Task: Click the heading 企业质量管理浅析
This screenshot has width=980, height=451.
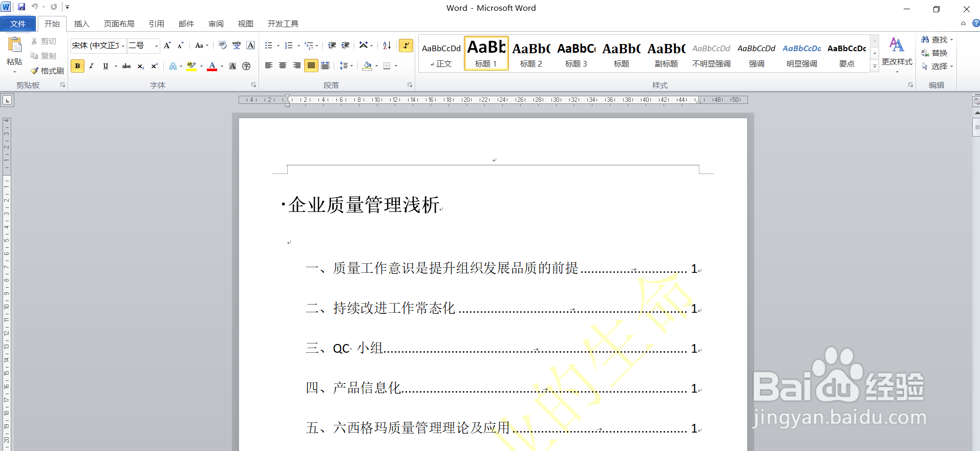Action: tap(364, 205)
